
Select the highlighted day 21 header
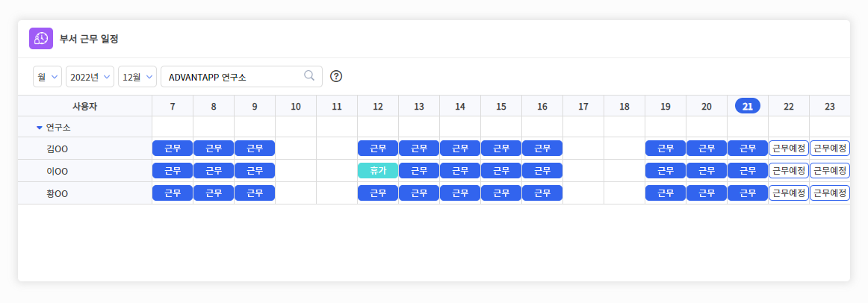pyautogui.click(x=747, y=106)
